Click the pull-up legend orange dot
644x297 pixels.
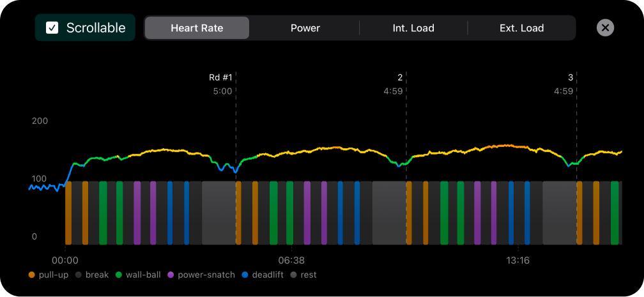32,275
